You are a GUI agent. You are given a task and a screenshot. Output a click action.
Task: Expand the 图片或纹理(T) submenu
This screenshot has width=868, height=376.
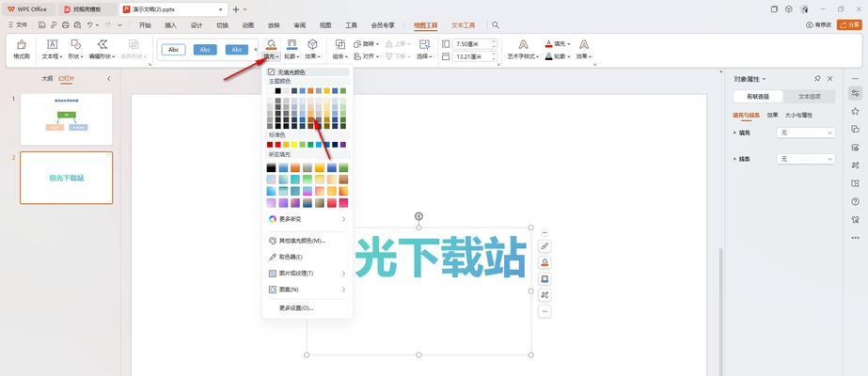pyautogui.click(x=307, y=274)
